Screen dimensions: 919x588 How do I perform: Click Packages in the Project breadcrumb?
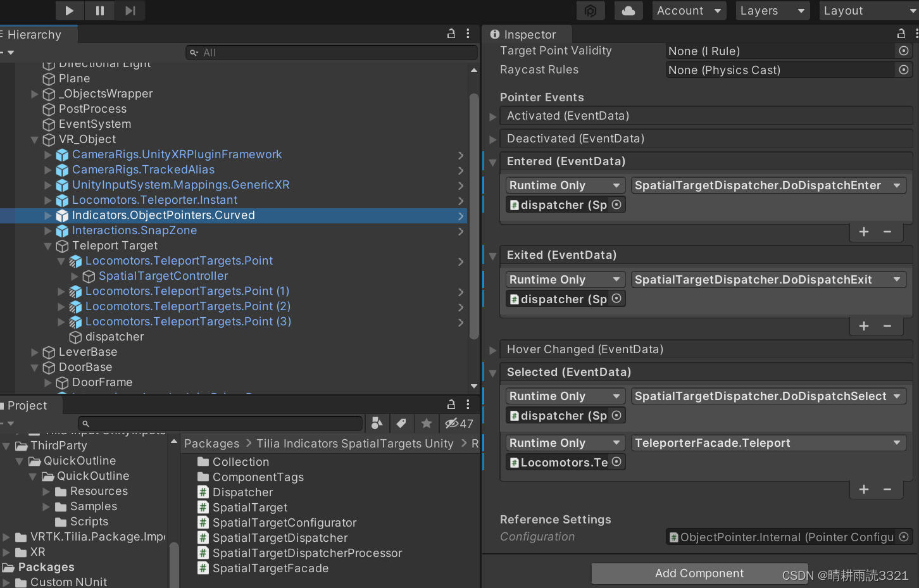pos(211,444)
